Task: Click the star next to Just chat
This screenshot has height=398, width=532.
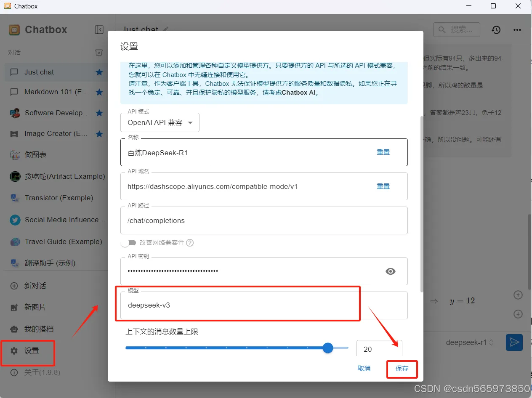Action: click(99, 72)
